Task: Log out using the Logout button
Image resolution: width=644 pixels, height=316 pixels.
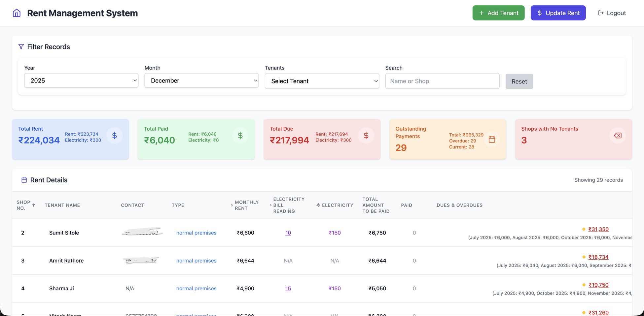Action: coord(612,13)
